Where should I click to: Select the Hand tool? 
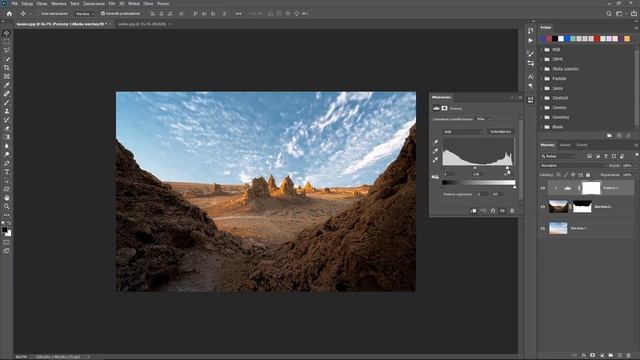[7, 198]
